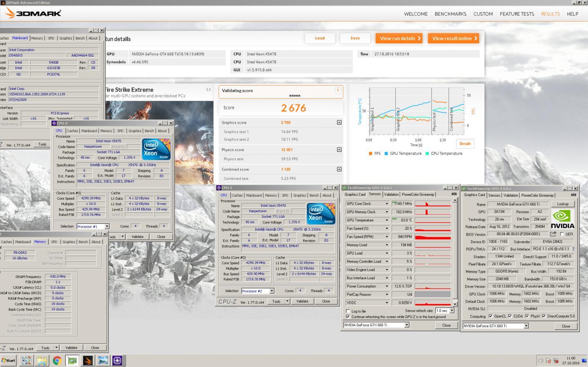
Task: Click the Save button in Run details
Action: [355, 38]
